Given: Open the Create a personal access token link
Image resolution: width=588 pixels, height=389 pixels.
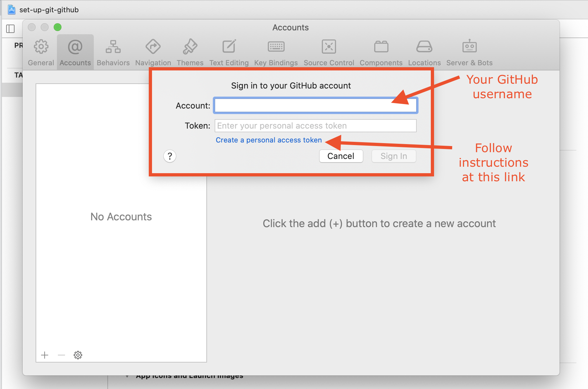Looking at the screenshot, I should click(x=269, y=140).
